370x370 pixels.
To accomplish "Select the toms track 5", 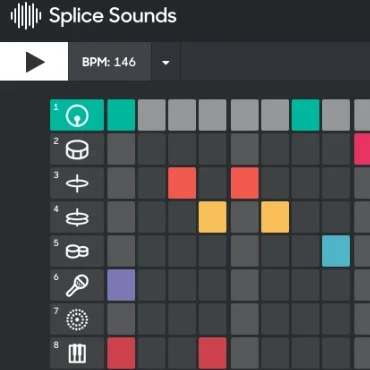I will [x=77, y=251].
